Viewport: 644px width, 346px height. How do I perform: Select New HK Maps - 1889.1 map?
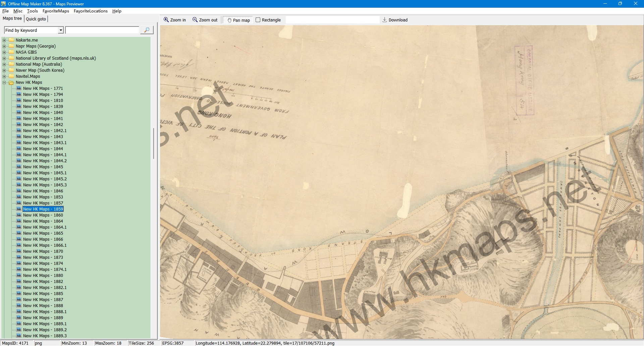tap(45, 324)
